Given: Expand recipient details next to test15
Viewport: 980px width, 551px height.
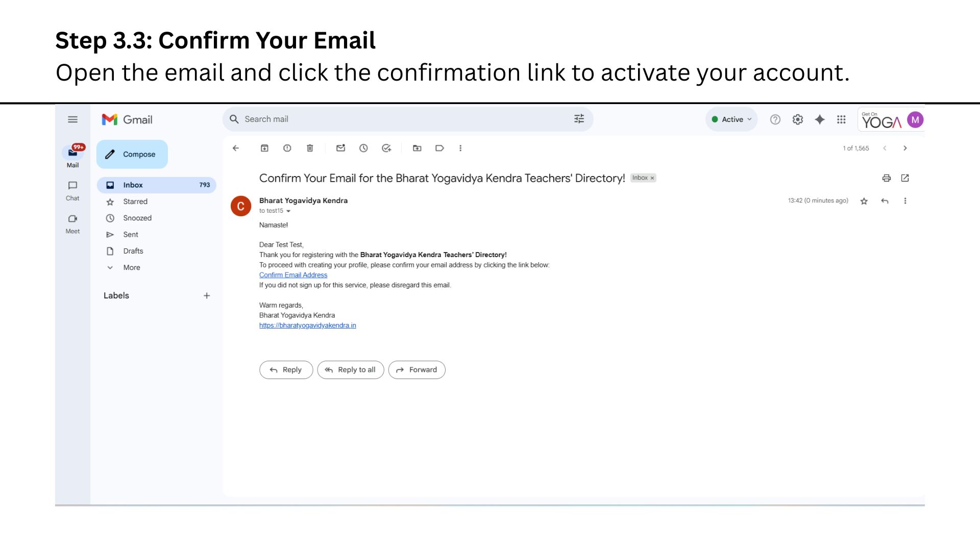Looking at the screenshot, I should tap(288, 211).
